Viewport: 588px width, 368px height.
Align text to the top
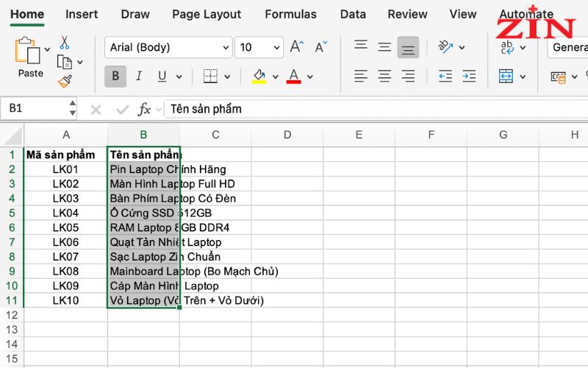tap(361, 46)
